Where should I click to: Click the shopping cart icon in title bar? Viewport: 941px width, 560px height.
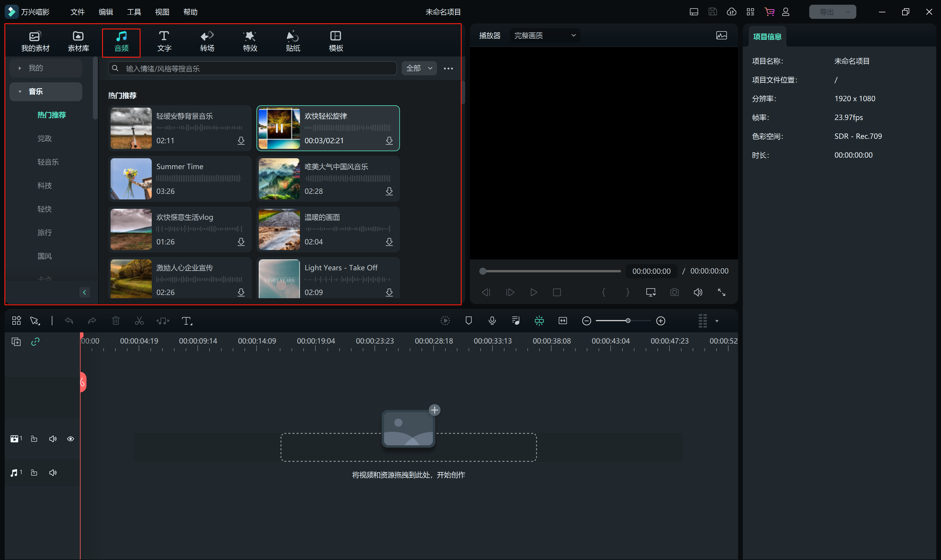tap(769, 12)
